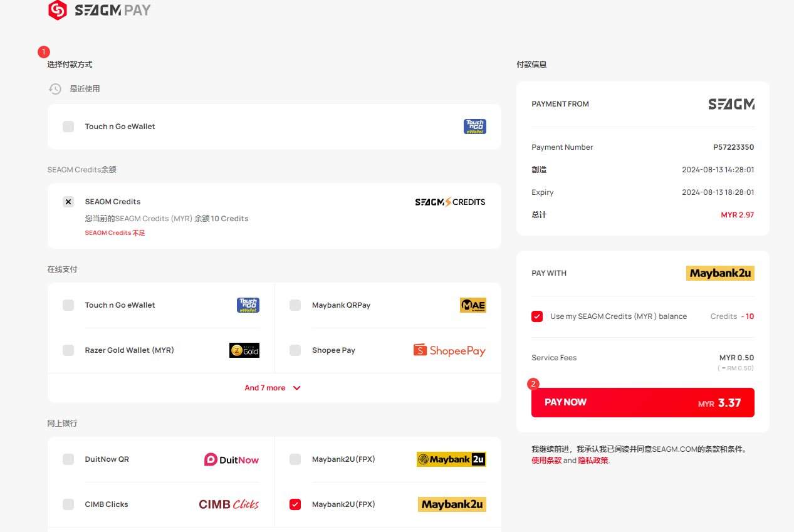
Task: Click the Service Fees value MYR 0.50
Action: 736,358
